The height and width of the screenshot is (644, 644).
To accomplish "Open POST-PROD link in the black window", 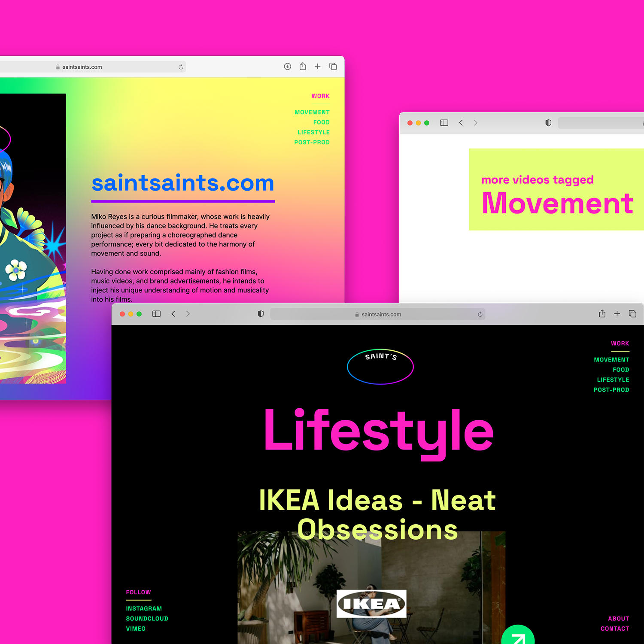I will tap(611, 390).
